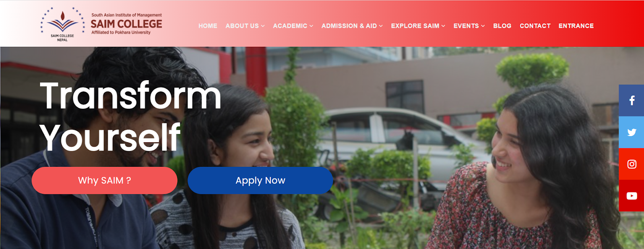The width and height of the screenshot is (644, 249).
Task: Open the Twitter bird icon
Action: [632, 132]
